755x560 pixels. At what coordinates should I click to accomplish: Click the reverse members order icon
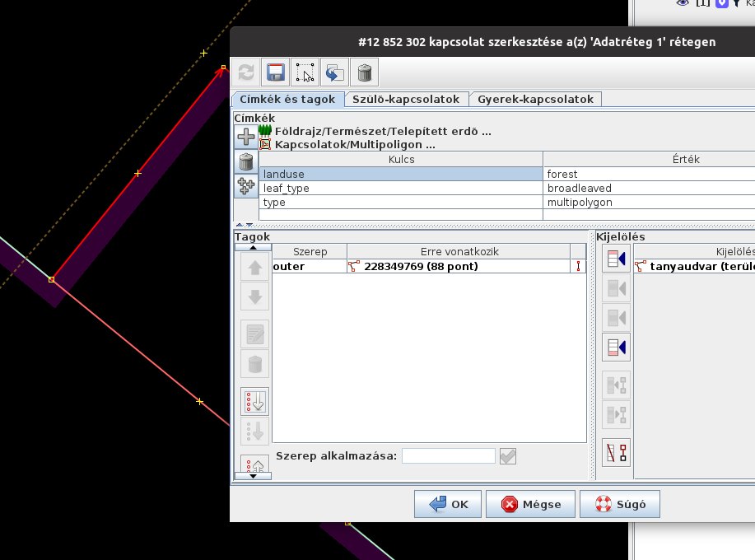[x=254, y=464]
